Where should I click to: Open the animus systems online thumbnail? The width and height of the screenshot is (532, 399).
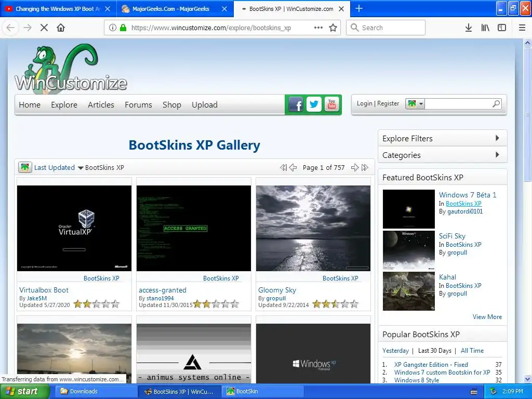(194, 353)
